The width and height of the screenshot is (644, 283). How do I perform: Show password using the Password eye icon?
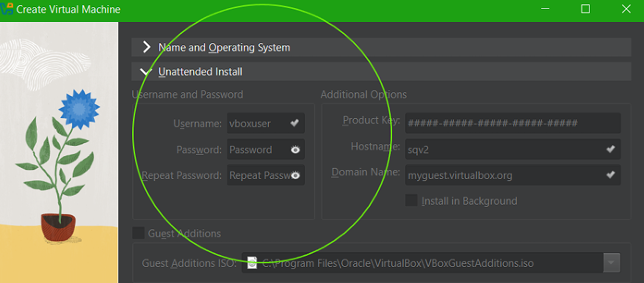(295, 150)
